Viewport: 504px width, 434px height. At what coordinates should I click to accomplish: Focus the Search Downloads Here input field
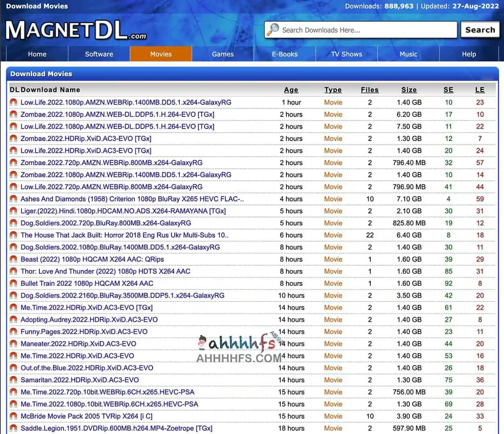pyautogui.click(x=365, y=30)
